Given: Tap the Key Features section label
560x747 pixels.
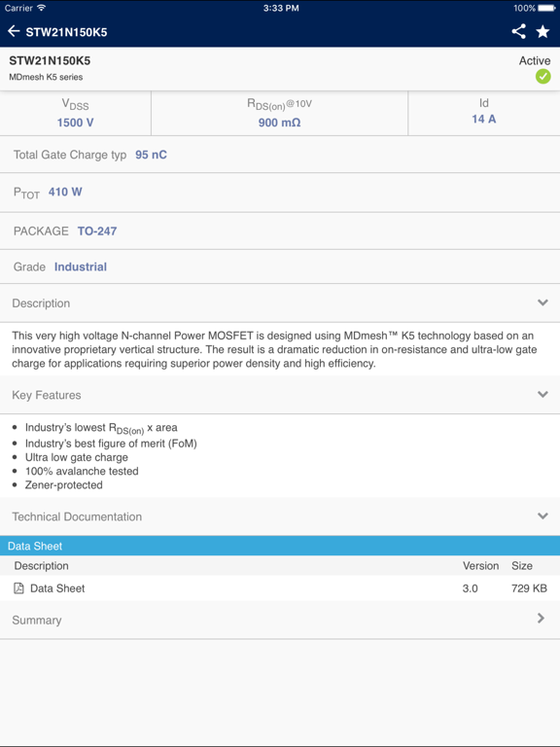Looking at the screenshot, I should click(47, 395).
